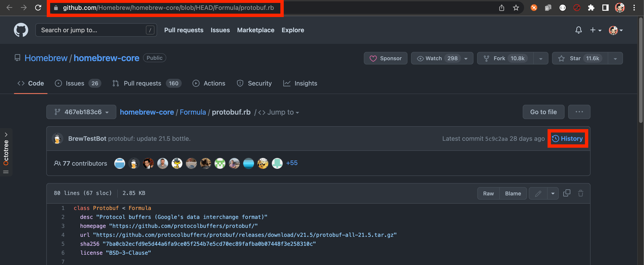
Task: Expand the Jump to dropdown
Action: point(279,113)
